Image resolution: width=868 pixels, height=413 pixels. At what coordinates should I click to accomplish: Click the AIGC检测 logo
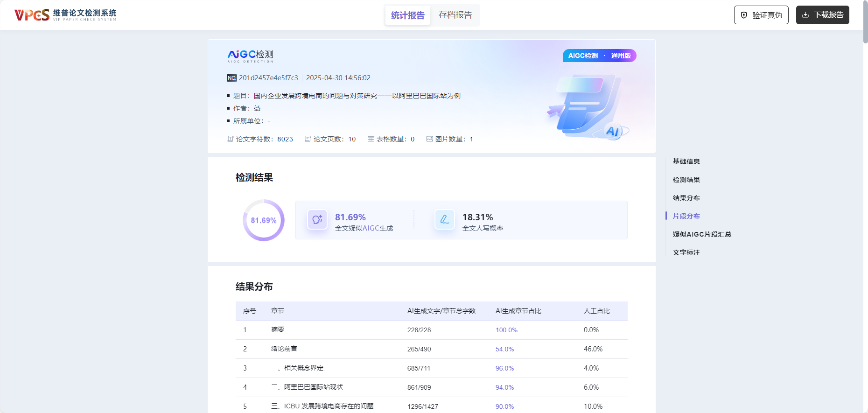tap(250, 56)
